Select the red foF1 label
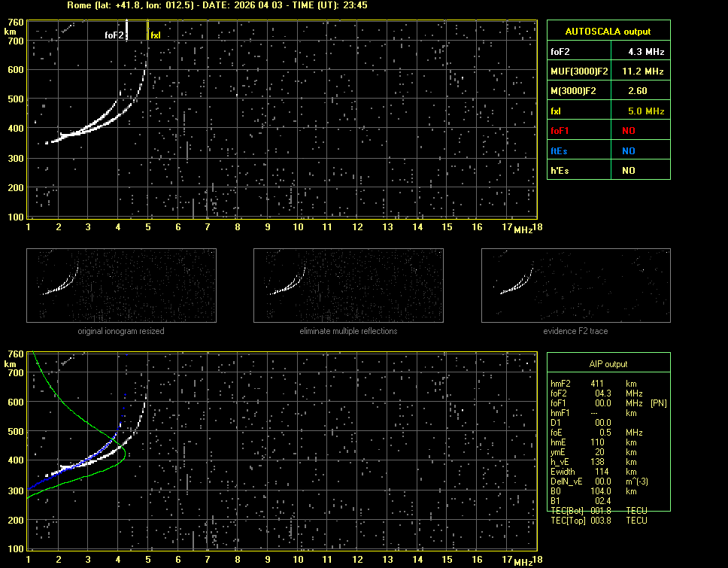The image size is (728, 568). [x=560, y=131]
